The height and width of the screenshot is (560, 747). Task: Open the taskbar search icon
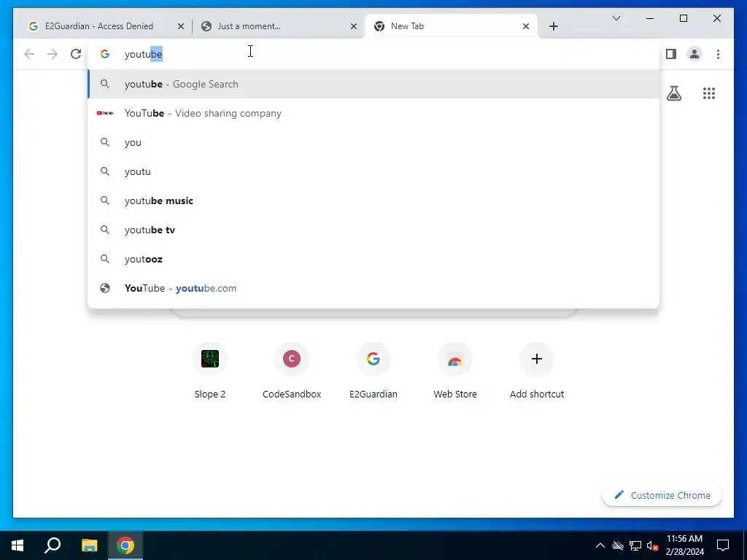[53, 545]
